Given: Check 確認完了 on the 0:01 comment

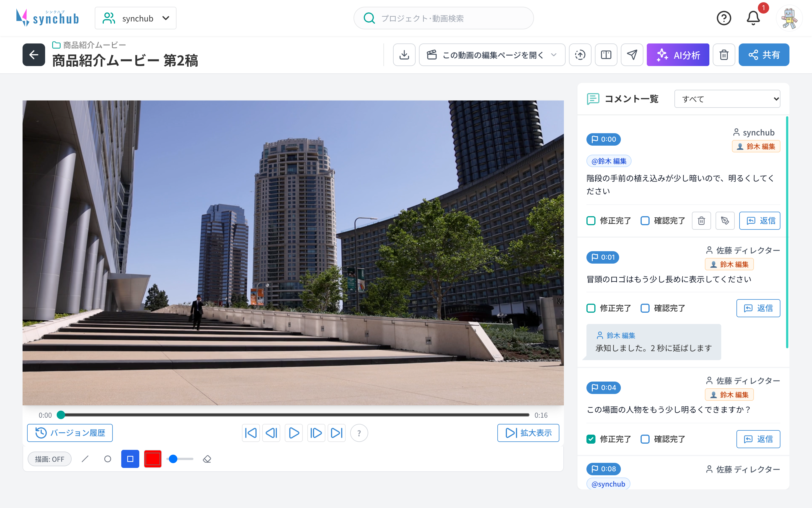Looking at the screenshot, I should (x=645, y=308).
